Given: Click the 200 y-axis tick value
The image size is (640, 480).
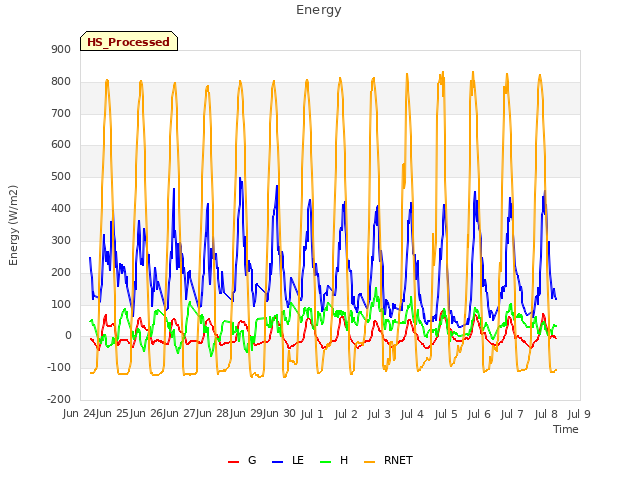Looking at the screenshot, I should tap(61, 272).
